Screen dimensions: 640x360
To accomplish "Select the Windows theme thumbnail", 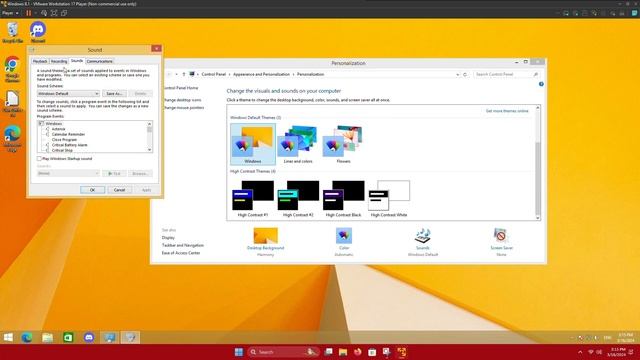I will point(253,144).
